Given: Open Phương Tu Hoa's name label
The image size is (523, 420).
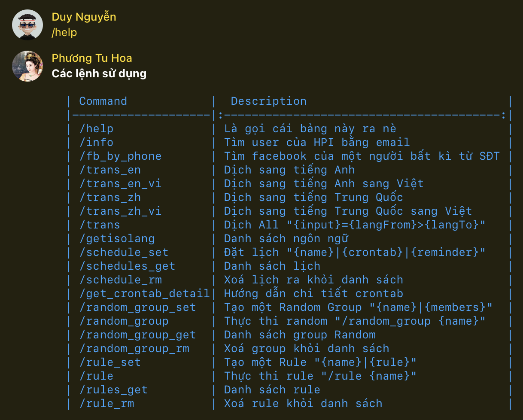Looking at the screenshot, I should coord(91,58).
